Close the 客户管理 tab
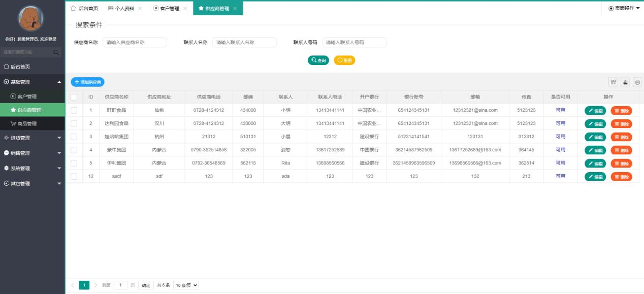Viewport: 644px width, 294px height. click(x=185, y=9)
